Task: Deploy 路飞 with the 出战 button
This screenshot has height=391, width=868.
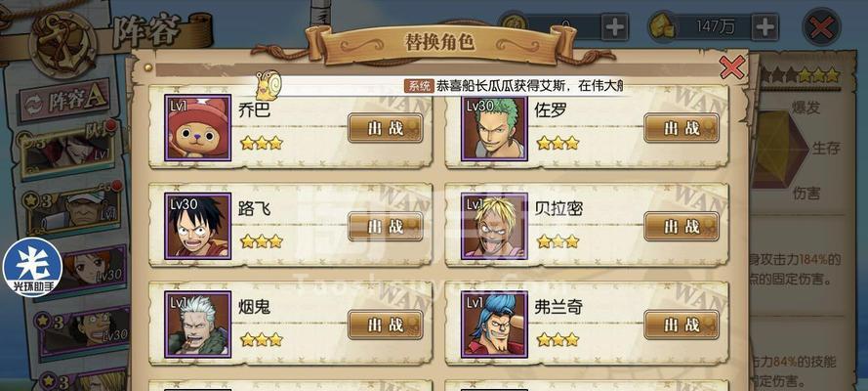Action: tap(386, 226)
